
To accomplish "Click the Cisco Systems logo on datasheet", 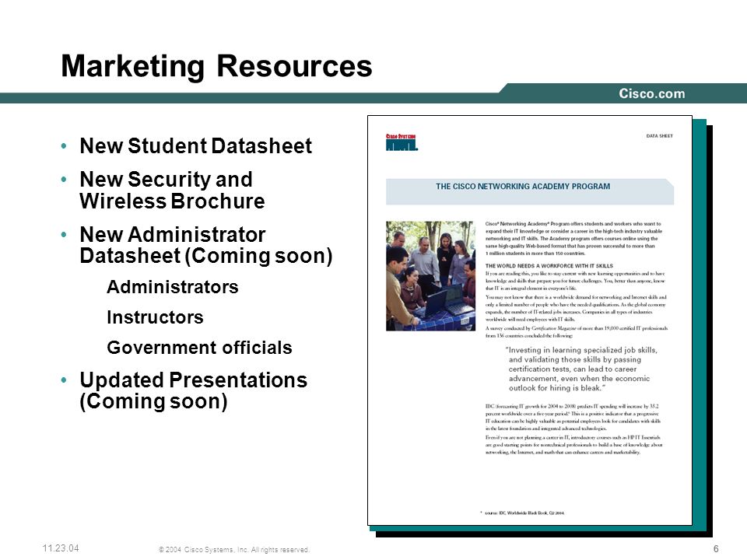I will (x=402, y=142).
